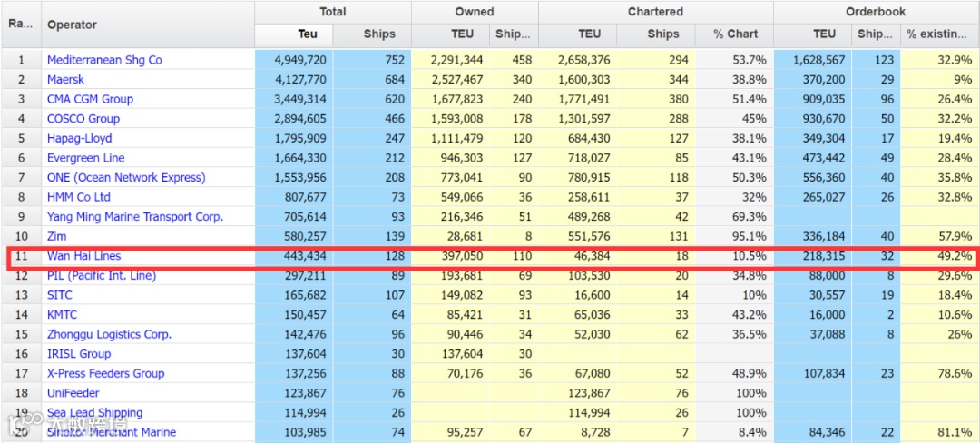Sort by the Owned Ships column header
Image resolution: width=980 pixels, height=443 pixels.
click(514, 35)
